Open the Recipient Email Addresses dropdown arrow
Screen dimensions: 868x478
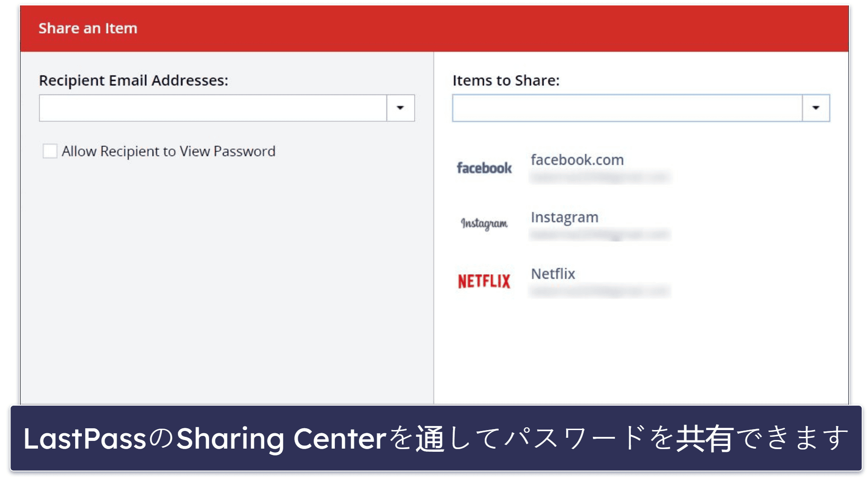400,108
